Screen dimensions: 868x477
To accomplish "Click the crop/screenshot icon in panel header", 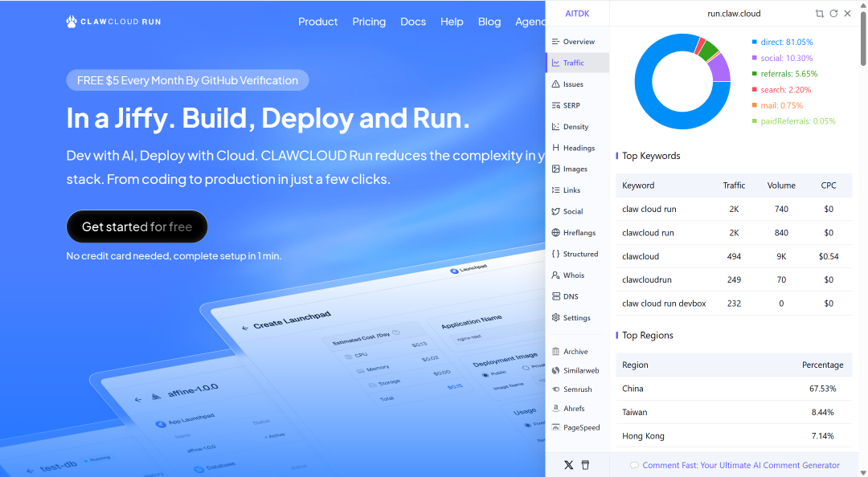I will 819,14.
